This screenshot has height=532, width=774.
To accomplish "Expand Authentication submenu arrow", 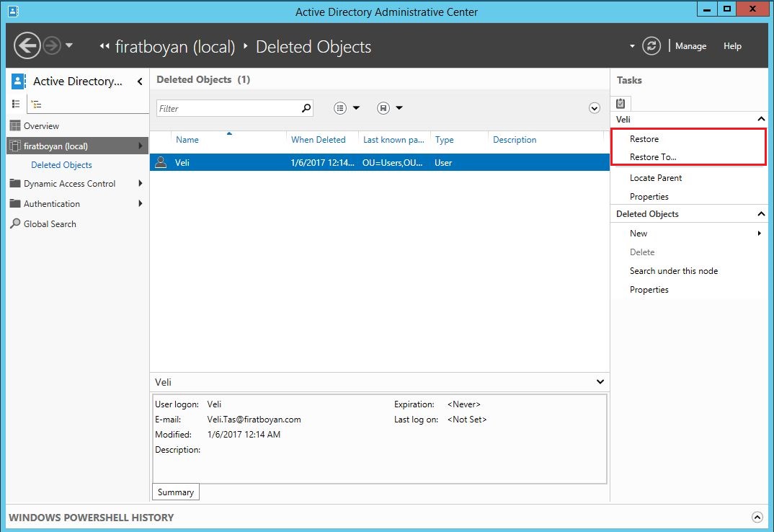I will tap(141, 203).
